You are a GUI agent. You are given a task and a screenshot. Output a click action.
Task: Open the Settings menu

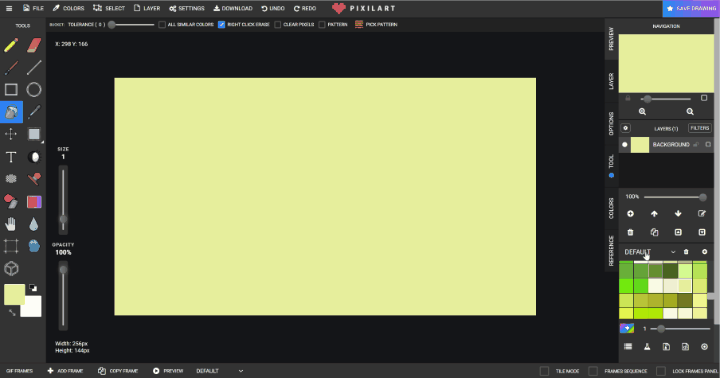click(x=186, y=8)
